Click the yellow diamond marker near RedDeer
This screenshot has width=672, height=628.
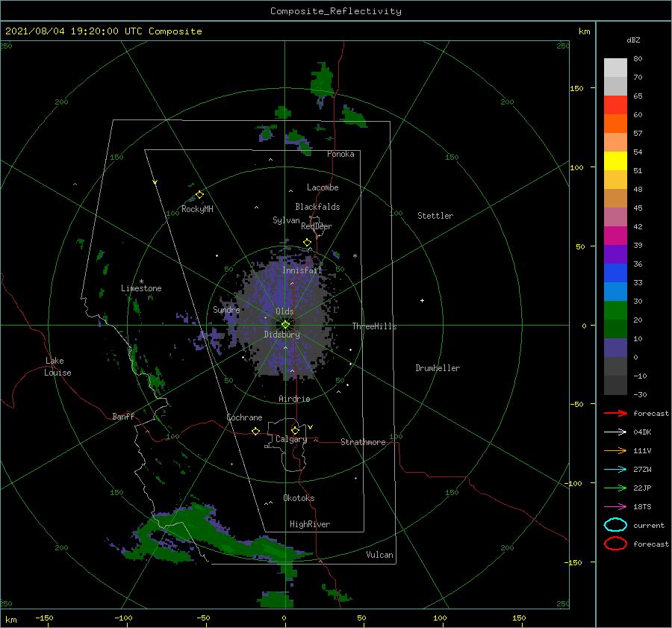pos(307,243)
